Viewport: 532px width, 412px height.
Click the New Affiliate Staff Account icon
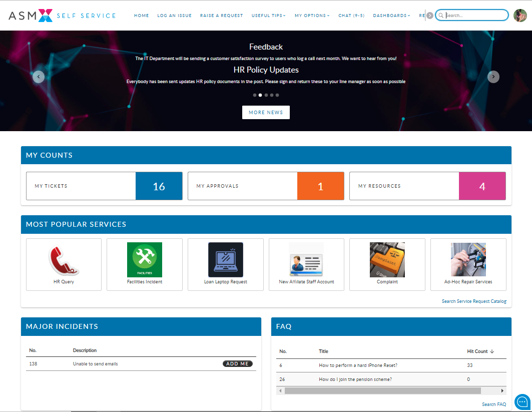coord(306,260)
